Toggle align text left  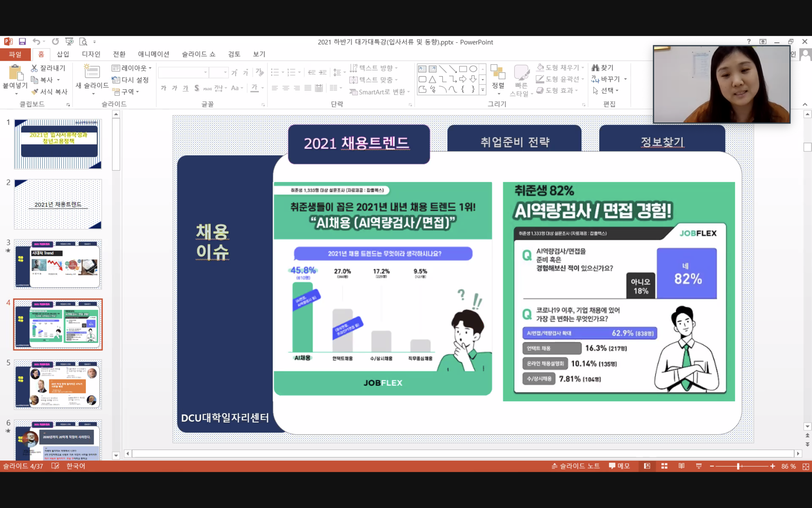click(275, 88)
